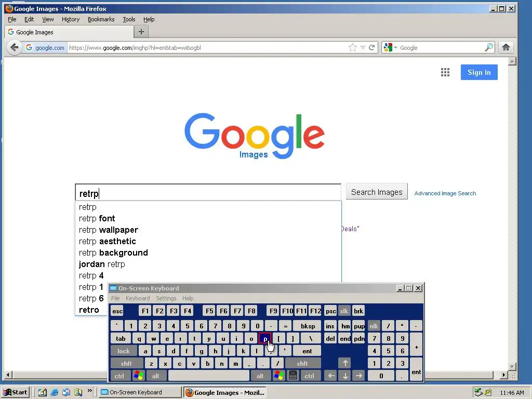The height and width of the screenshot is (399, 532).
Task: Toggle the lock (caps lock) key
Action: click(x=124, y=351)
